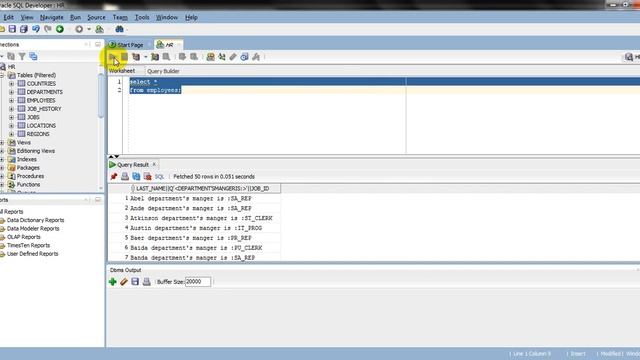Pin the Query Result with red pin icon
Image resolution: width=640 pixels, height=360 pixels.
113,176
